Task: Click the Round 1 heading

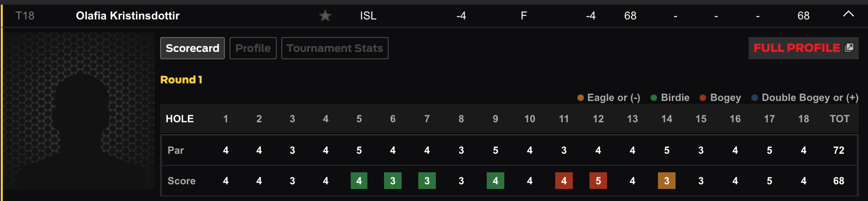Action: (181, 80)
